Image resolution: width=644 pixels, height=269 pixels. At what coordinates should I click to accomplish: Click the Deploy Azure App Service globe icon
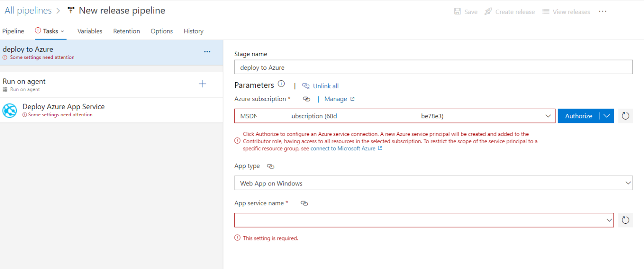point(9,110)
